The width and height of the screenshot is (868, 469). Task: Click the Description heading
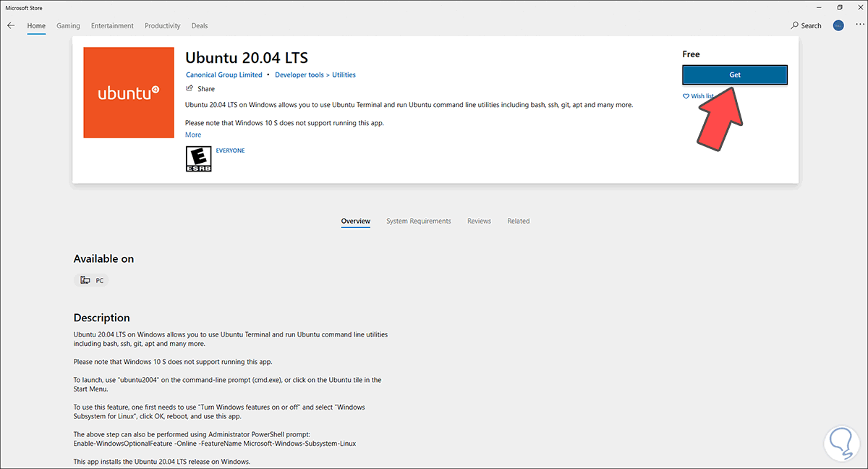pyautogui.click(x=102, y=318)
